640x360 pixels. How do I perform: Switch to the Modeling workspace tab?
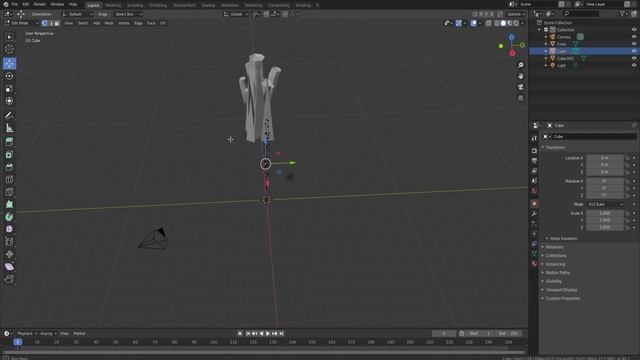113,5
